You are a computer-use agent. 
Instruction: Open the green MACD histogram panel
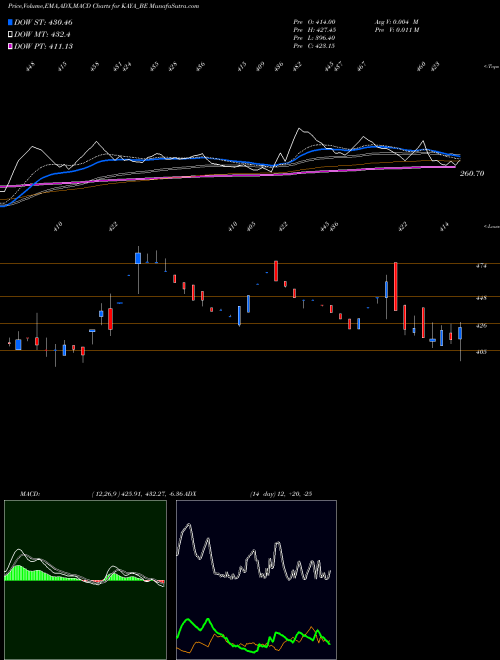point(85,580)
